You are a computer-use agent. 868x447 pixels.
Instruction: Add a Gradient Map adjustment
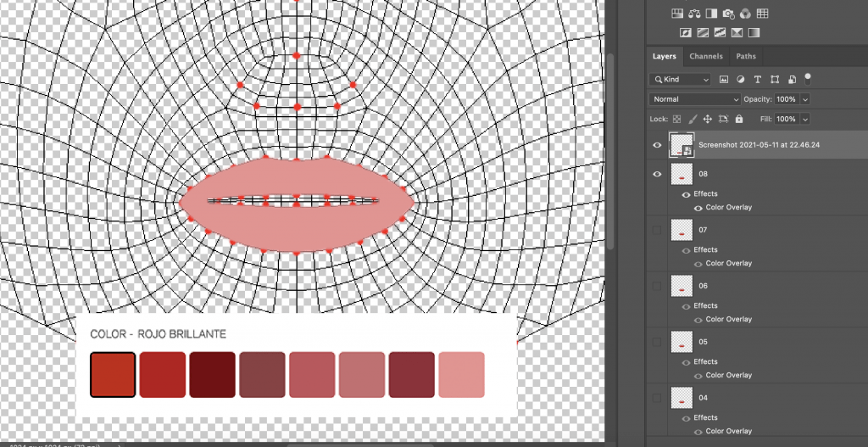pyautogui.click(x=754, y=33)
